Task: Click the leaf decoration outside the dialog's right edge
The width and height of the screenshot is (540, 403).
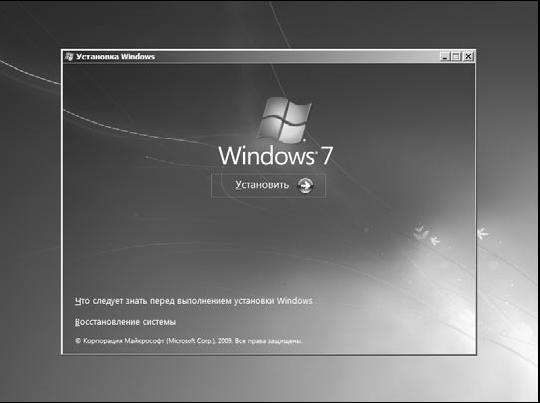Action: tap(482, 233)
